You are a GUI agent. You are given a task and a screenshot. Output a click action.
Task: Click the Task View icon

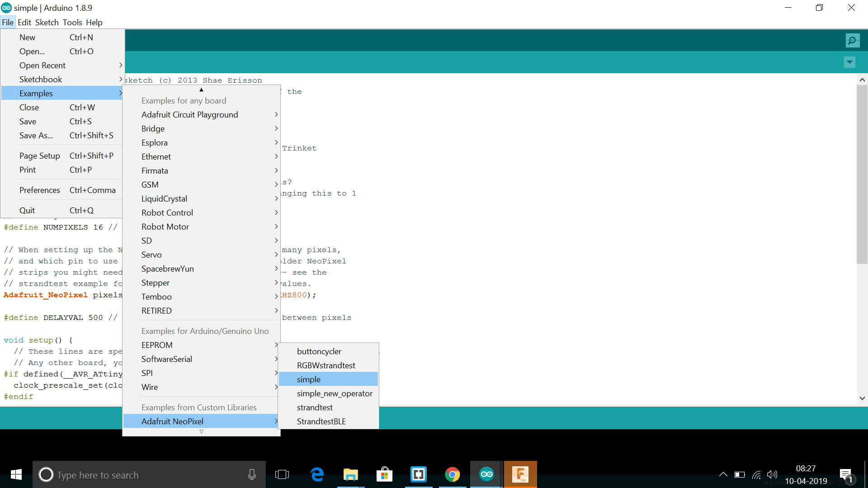click(282, 474)
